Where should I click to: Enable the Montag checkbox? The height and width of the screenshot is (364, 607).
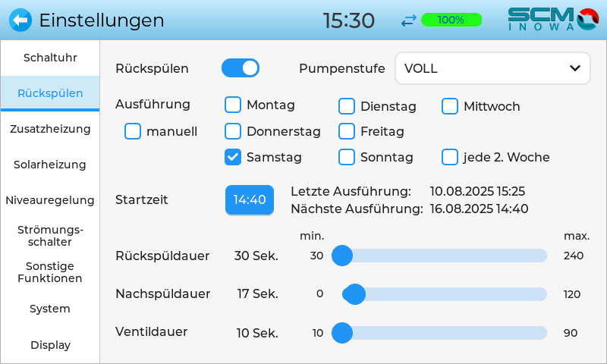234,105
